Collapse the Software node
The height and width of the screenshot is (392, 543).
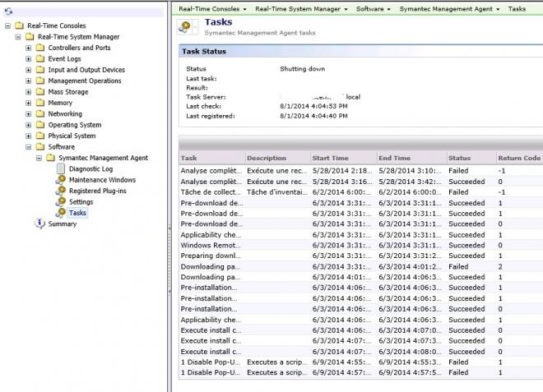click(x=29, y=147)
